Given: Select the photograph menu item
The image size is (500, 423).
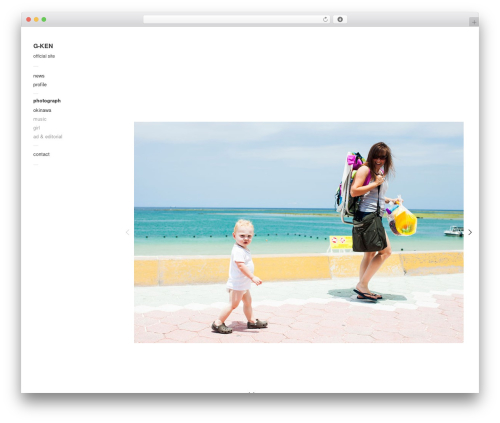Looking at the screenshot, I should [x=47, y=101].
